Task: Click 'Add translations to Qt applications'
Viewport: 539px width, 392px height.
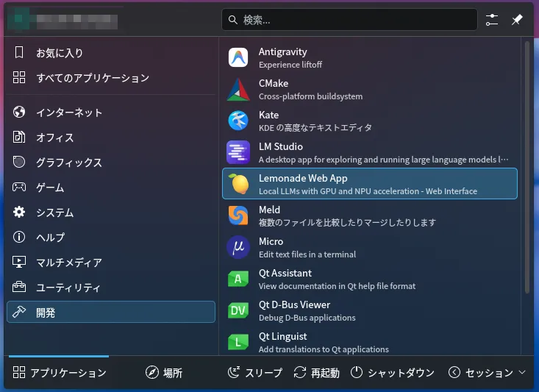Action: 324,349
